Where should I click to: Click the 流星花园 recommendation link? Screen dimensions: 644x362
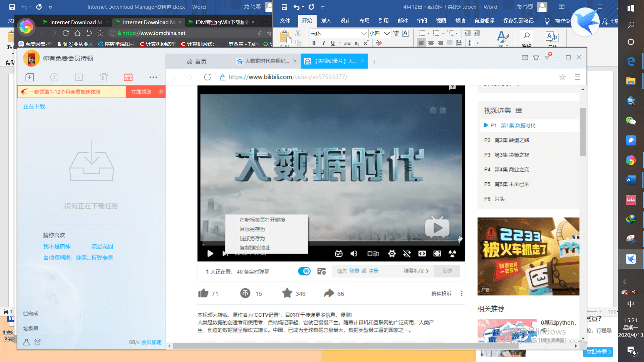click(x=102, y=247)
